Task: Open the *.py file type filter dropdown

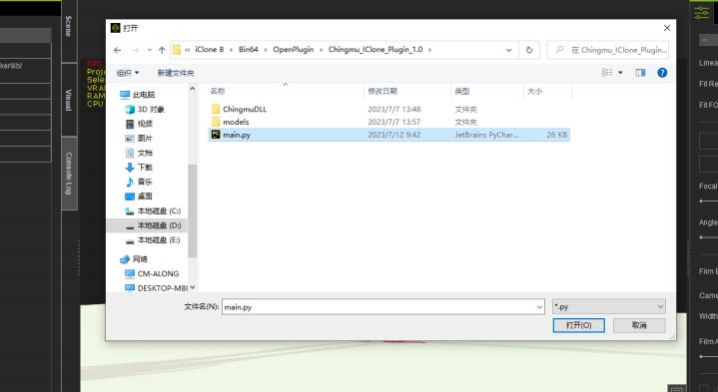Action: (609, 307)
